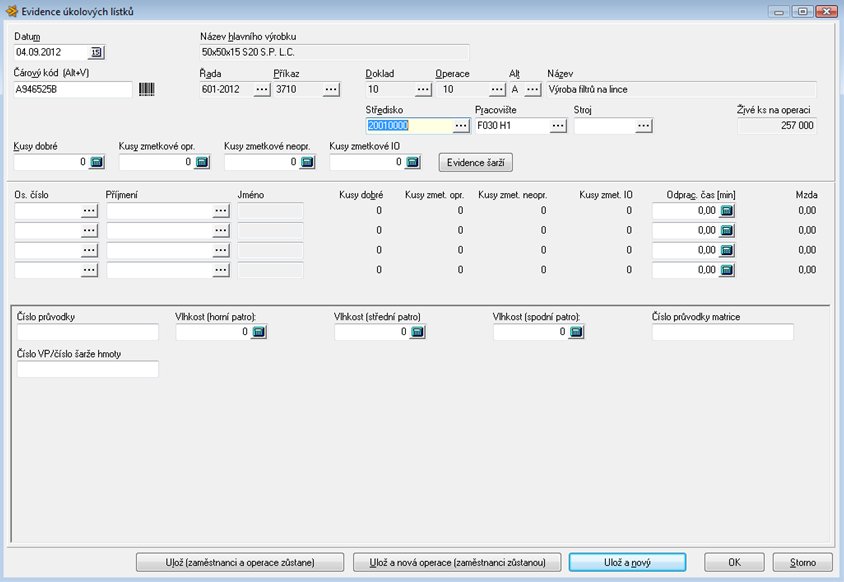Image resolution: width=844 pixels, height=582 pixels.
Task: Confirm with the OK button
Action: coord(734,563)
